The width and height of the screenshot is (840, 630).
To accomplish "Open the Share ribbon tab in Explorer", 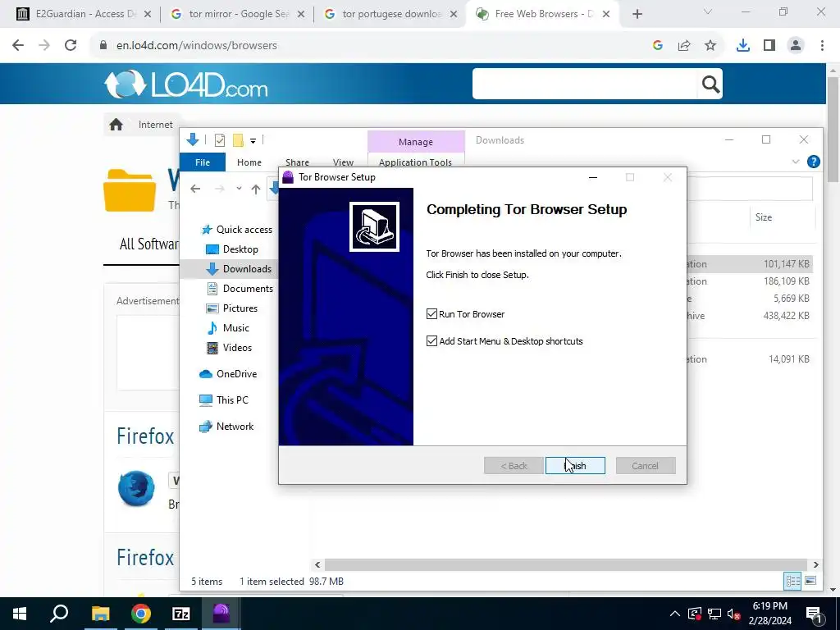I will [297, 162].
